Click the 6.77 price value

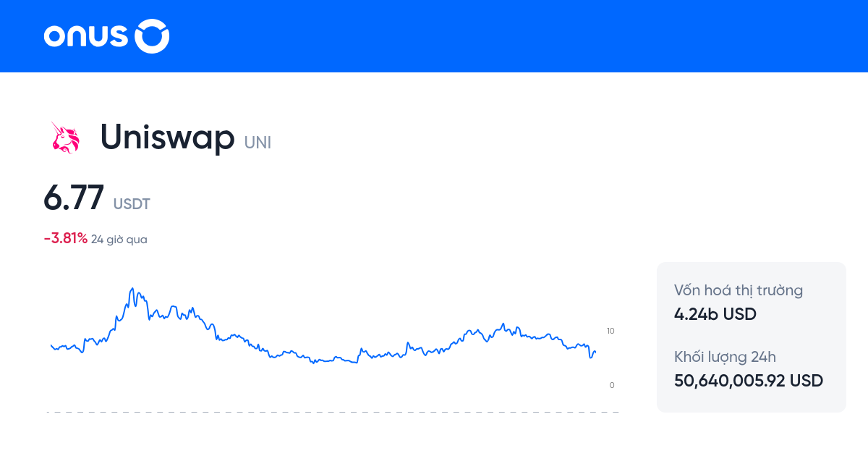coord(74,198)
